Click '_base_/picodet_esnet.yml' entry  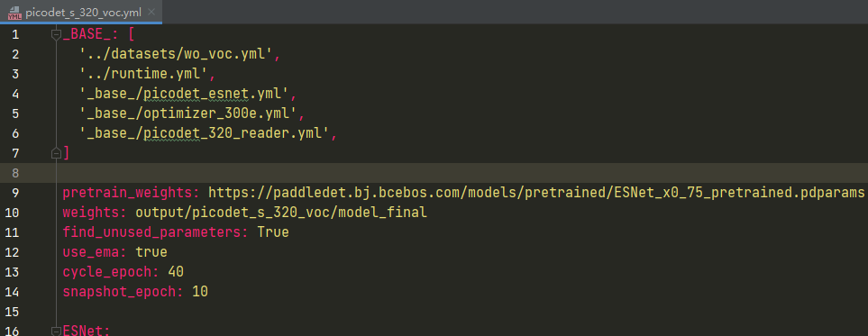(x=185, y=94)
